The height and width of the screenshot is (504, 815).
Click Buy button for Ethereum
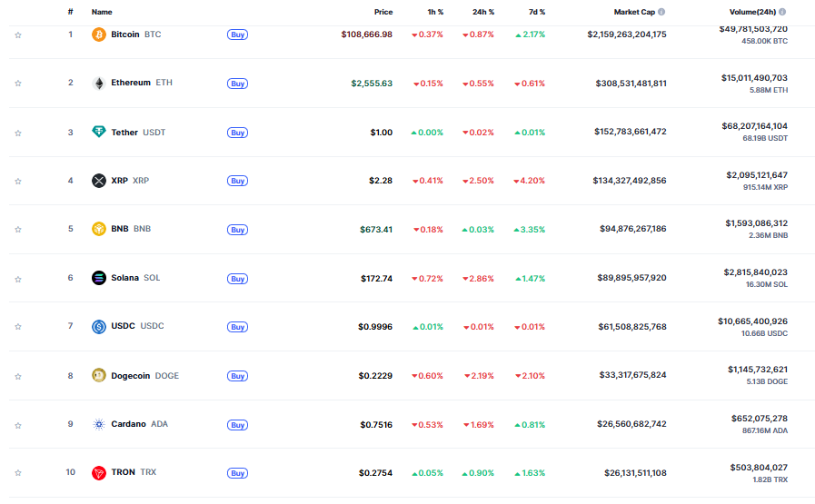[237, 84]
